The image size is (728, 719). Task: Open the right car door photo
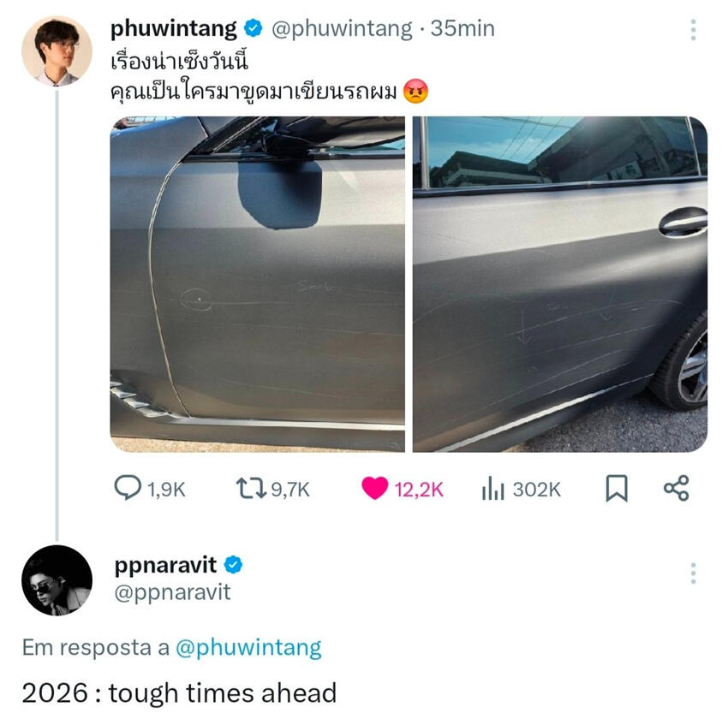coord(560,284)
